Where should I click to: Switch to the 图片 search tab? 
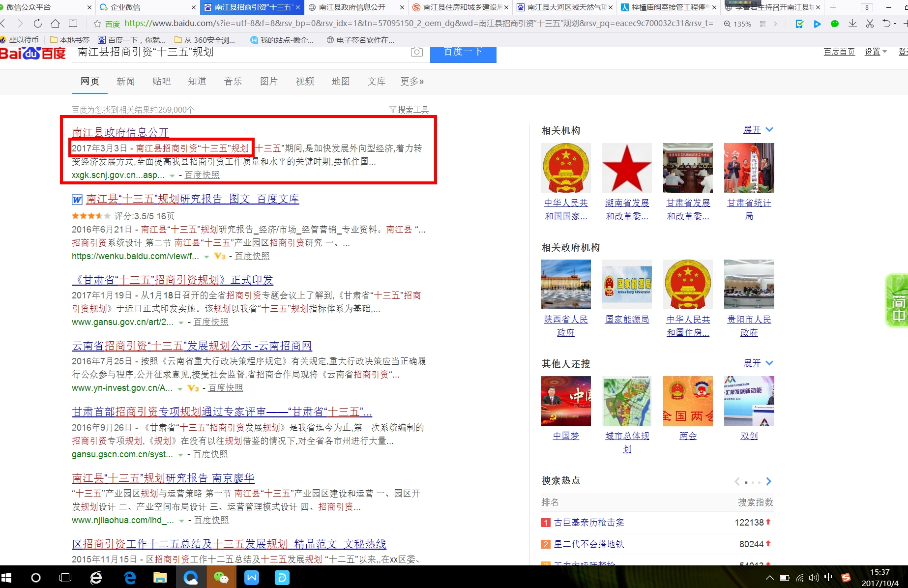pyautogui.click(x=268, y=82)
